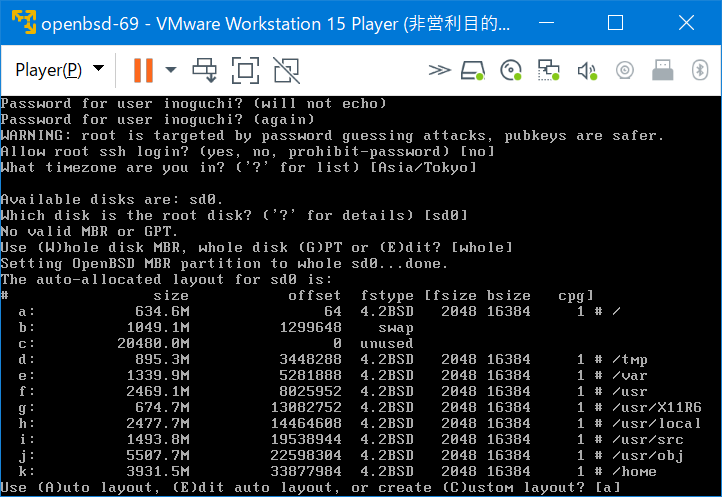Maximize the VMware Player window
Screen dimensions: 722x497
616,23
